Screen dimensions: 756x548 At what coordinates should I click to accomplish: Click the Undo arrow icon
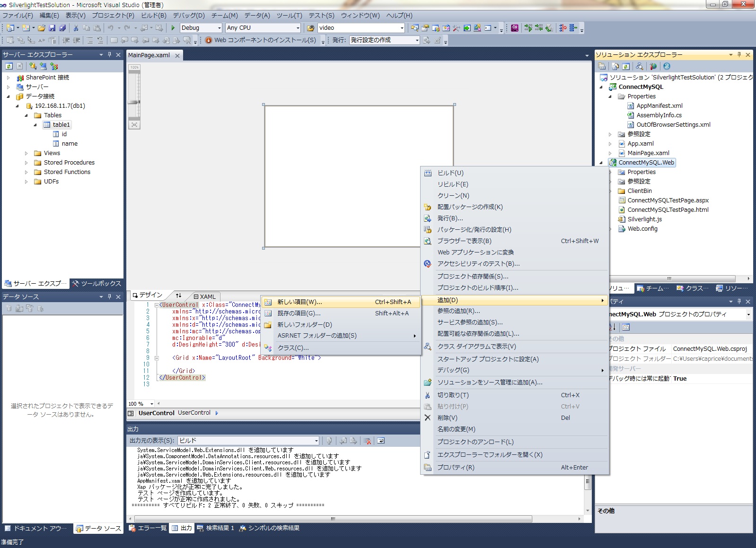(x=110, y=28)
